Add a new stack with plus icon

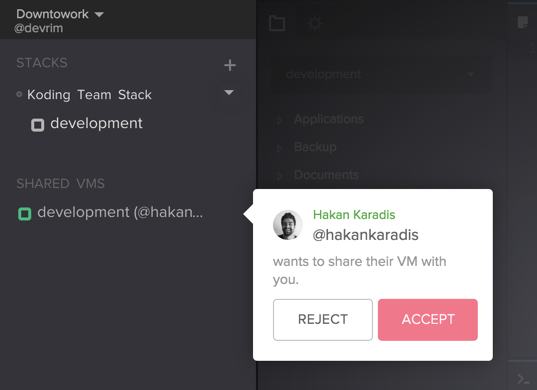230,65
